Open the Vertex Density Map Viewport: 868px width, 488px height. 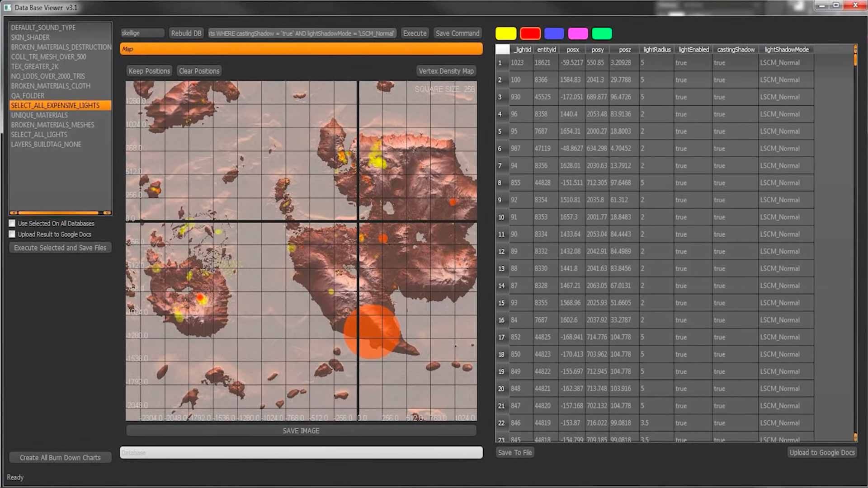(x=446, y=71)
